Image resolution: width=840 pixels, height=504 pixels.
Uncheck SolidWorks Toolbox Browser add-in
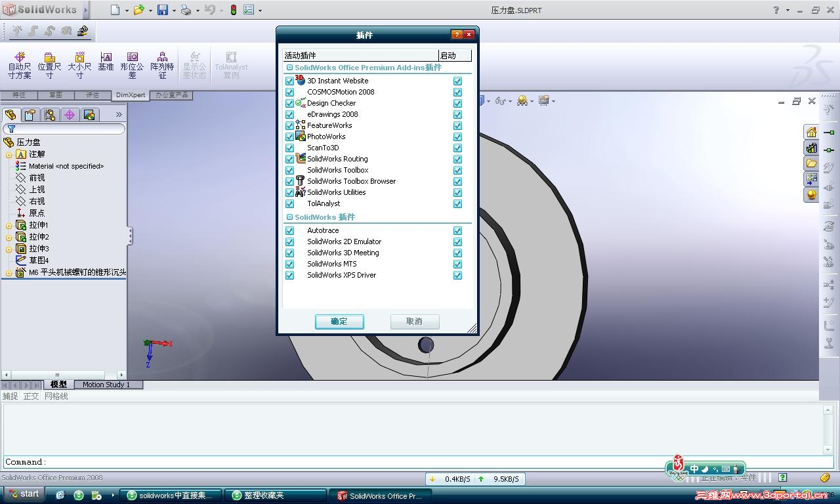289,181
